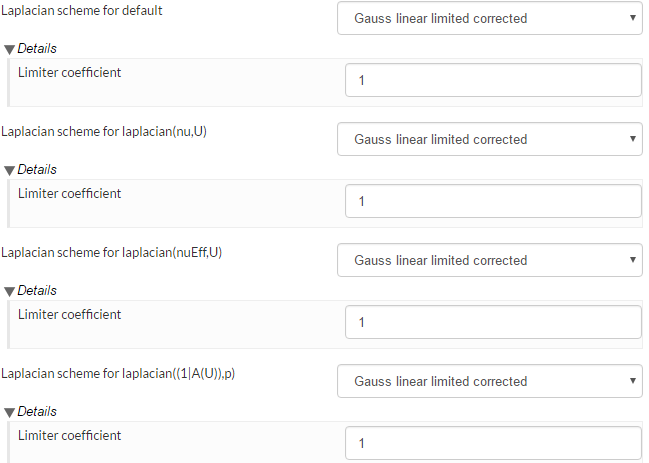The height and width of the screenshot is (463, 649).
Task: Edit the Limiter coefficient field for laplacian((1|A(U)),p)
Action: pyautogui.click(x=493, y=443)
